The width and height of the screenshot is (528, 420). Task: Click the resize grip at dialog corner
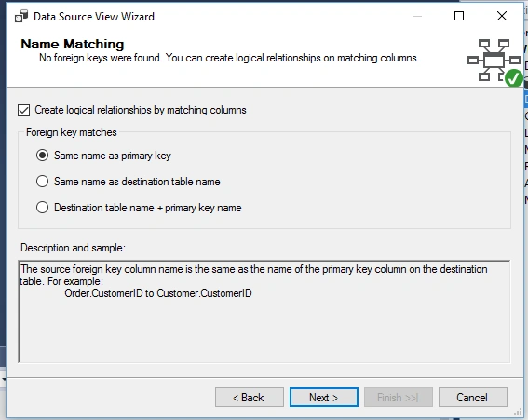click(518, 412)
